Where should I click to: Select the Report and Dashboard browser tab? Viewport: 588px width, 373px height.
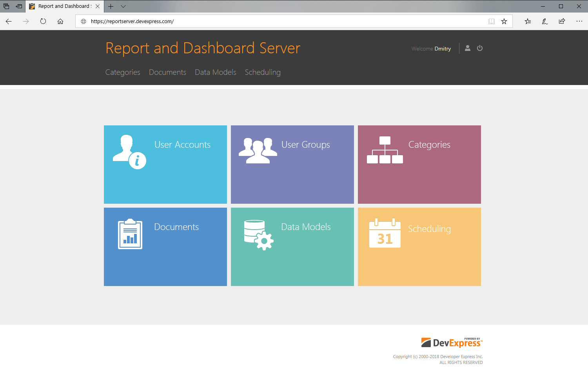pos(65,6)
